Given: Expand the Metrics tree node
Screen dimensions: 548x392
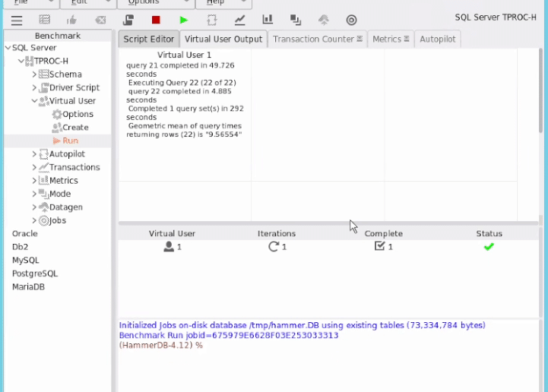Looking at the screenshot, I should (34, 180).
